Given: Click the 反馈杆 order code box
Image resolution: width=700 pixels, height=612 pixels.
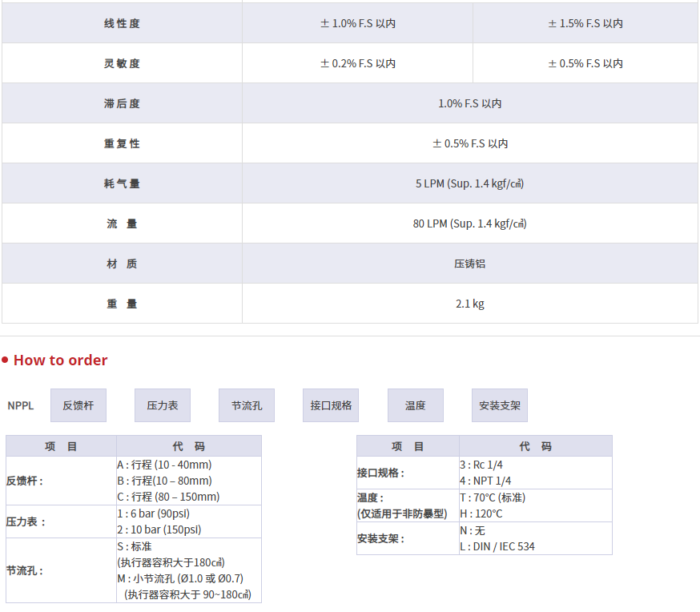Looking at the screenshot, I should pos(78,405).
